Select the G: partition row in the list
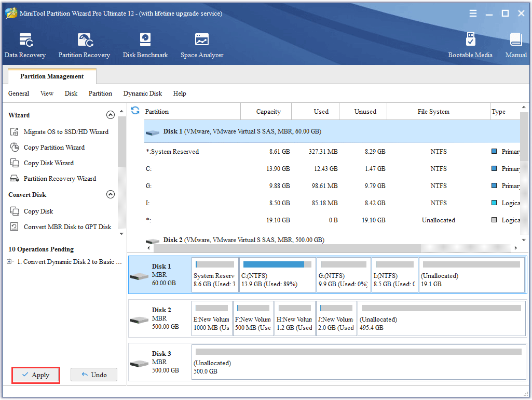Image resolution: width=532 pixels, height=400 pixels. (x=332, y=186)
